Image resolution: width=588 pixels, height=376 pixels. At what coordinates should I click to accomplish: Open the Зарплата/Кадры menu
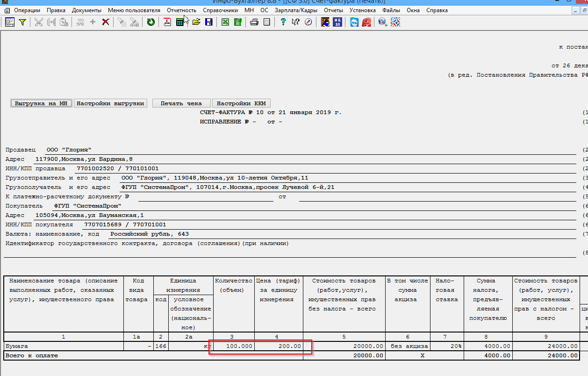296,10
